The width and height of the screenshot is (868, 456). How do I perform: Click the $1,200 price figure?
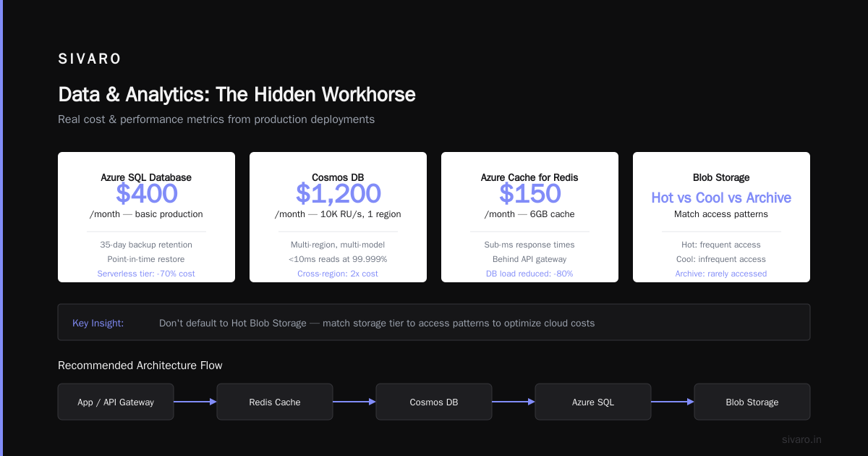tap(338, 193)
